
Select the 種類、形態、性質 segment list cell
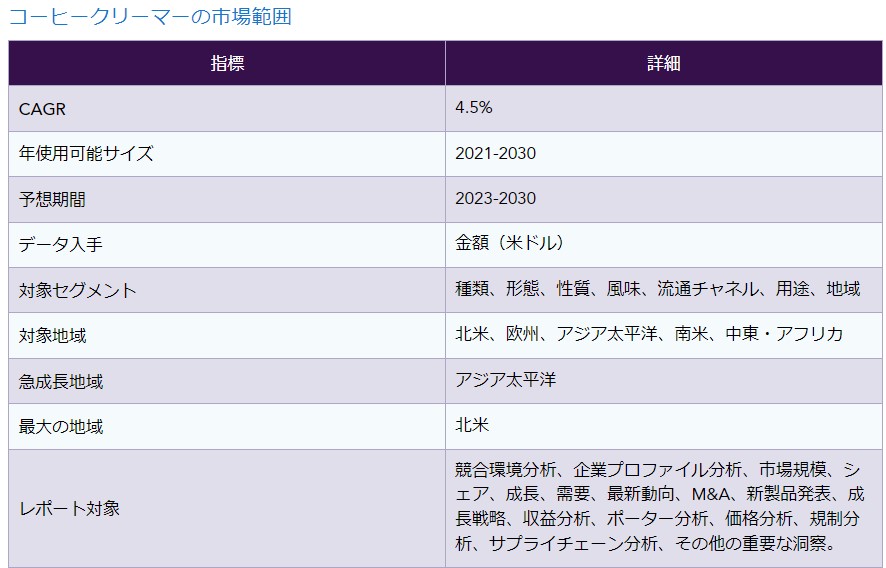(664, 290)
